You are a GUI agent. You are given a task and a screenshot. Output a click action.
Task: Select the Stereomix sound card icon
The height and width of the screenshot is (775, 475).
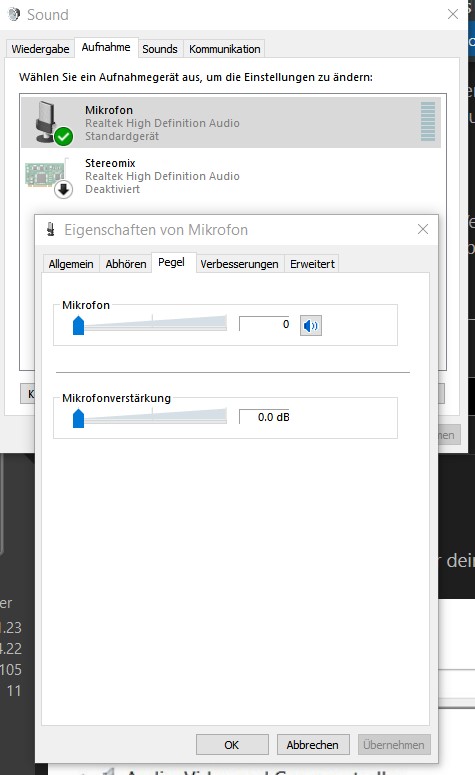tap(45, 174)
